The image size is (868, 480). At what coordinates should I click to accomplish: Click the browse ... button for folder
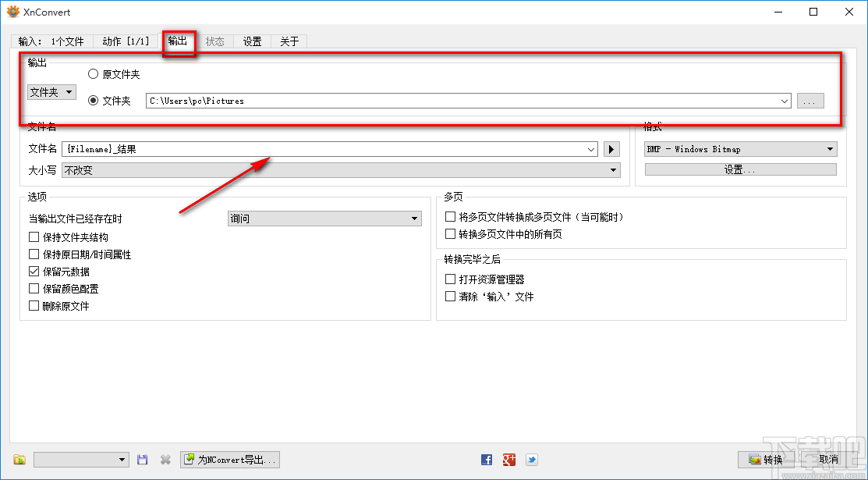pyautogui.click(x=810, y=101)
